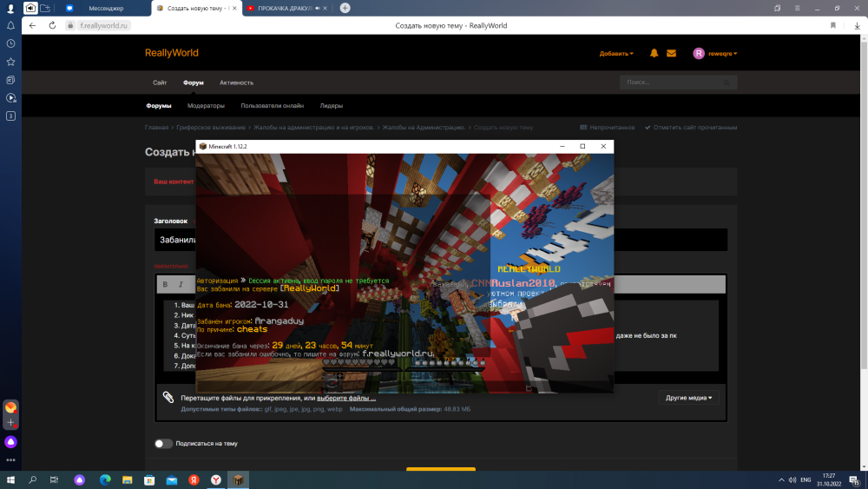
Task: Click the back arrow in browser
Action: 33,25
